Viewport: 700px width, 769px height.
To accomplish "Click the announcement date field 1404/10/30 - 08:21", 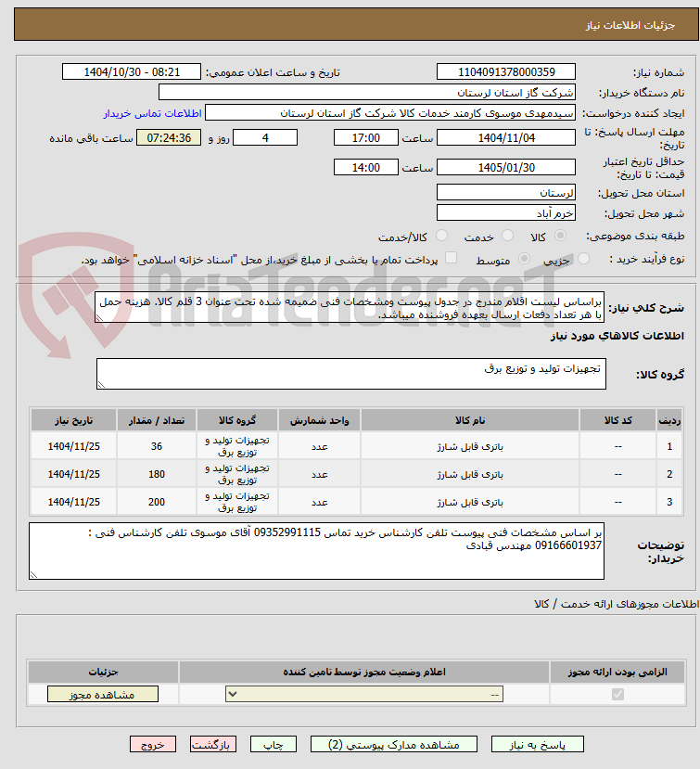I will (132, 71).
